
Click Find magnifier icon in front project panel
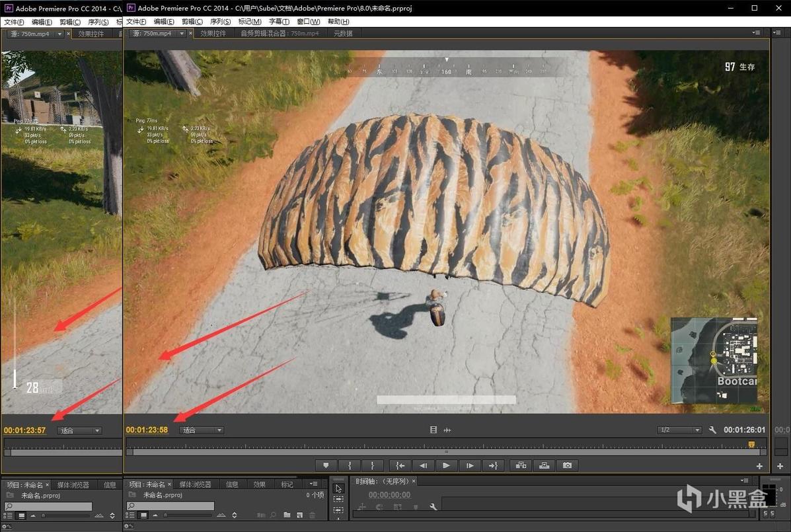[273, 515]
